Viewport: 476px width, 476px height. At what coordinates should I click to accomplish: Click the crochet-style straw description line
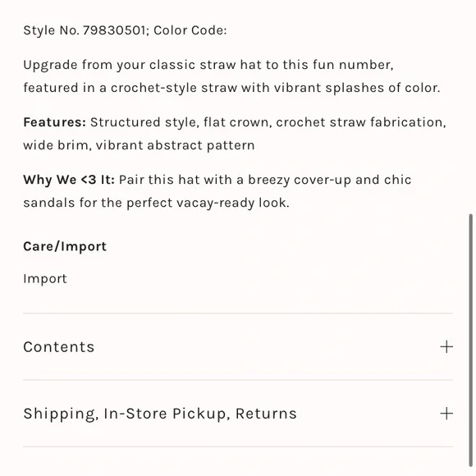tap(231, 88)
